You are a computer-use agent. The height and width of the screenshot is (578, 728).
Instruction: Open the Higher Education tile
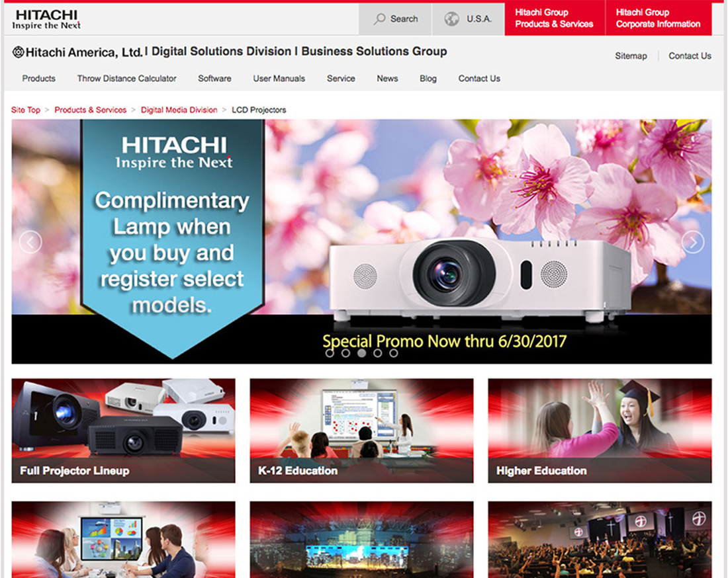coord(600,431)
